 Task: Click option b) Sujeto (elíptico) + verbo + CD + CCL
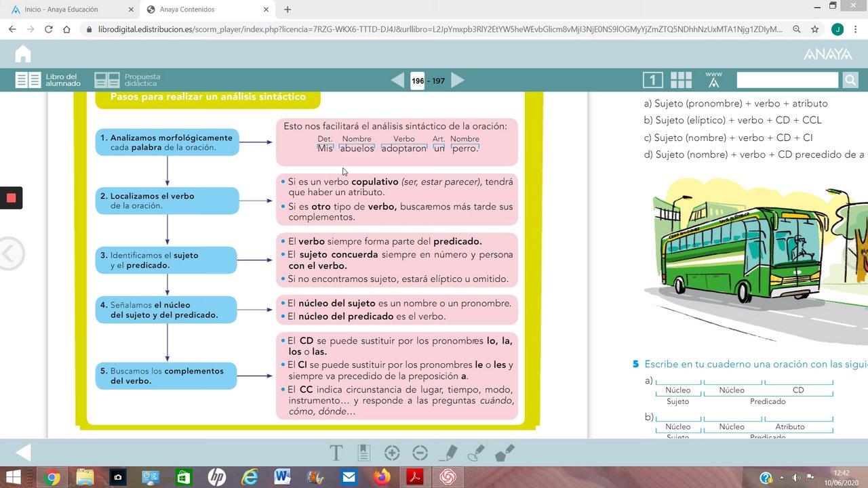pos(732,120)
